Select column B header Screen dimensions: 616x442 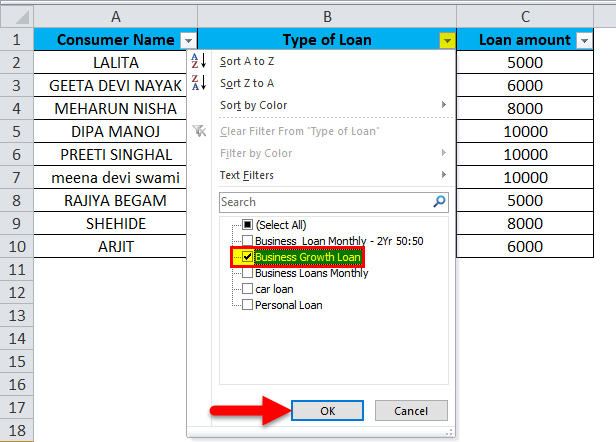pyautogui.click(x=327, y=17)
